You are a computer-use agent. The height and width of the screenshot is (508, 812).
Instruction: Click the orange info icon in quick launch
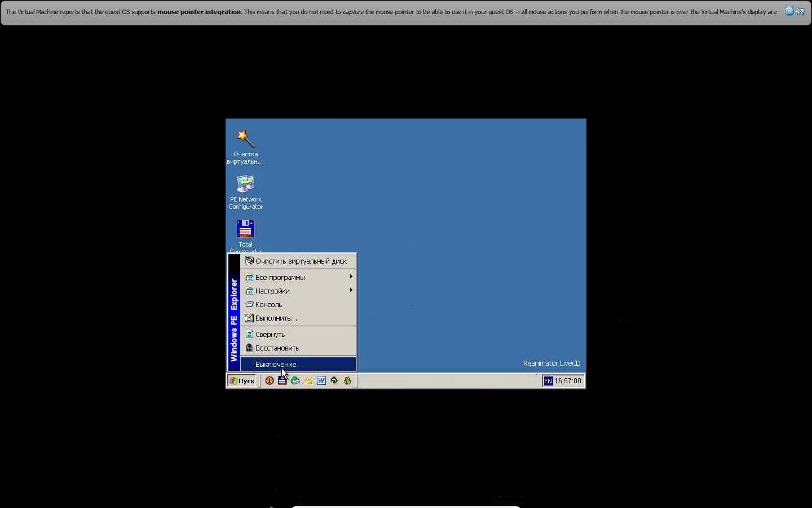(270, 381)
